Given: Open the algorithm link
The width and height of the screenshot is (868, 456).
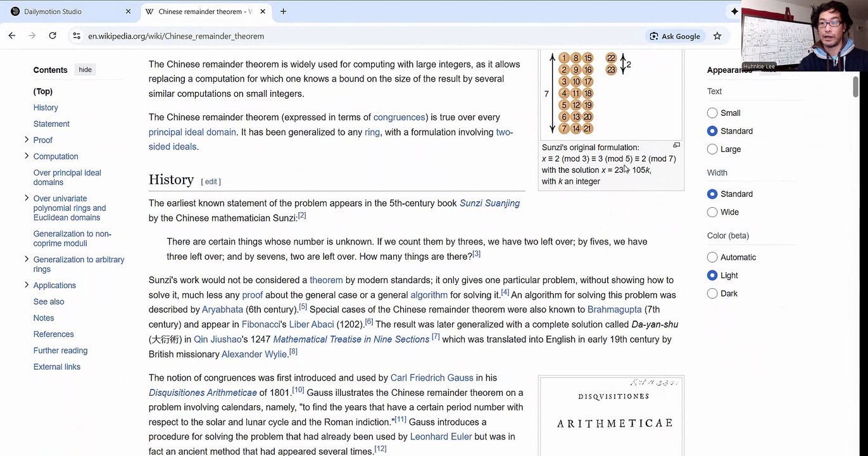Looking at the screenshot, I should pyautogui.click(x=429, y=295).
